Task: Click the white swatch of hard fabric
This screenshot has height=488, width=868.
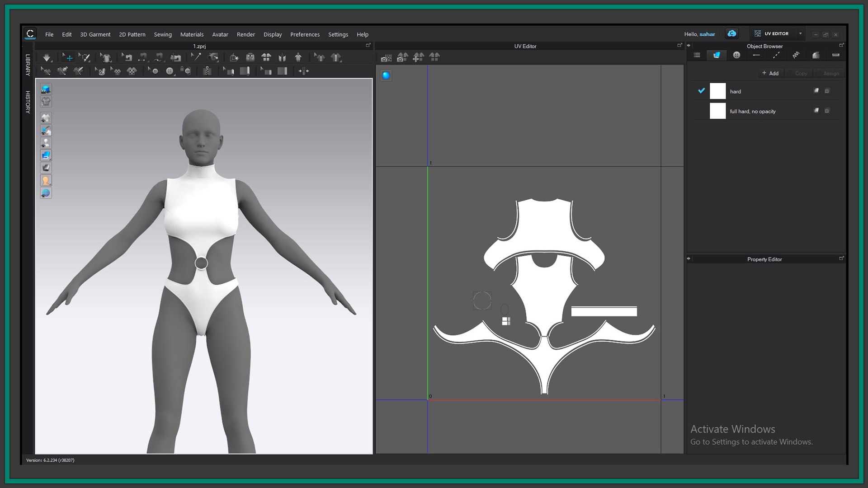Action: 717,91
